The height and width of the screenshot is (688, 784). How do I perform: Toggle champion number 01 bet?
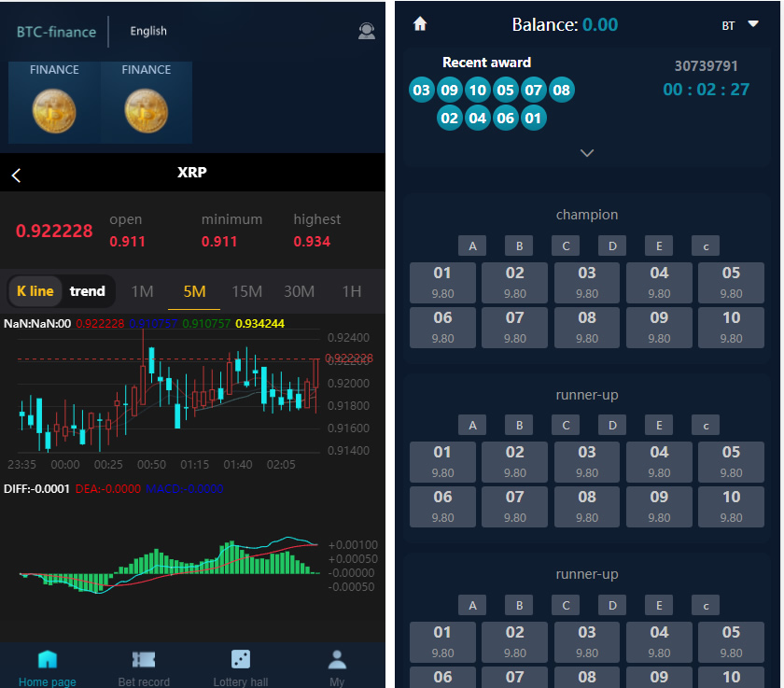click(442, 282)
